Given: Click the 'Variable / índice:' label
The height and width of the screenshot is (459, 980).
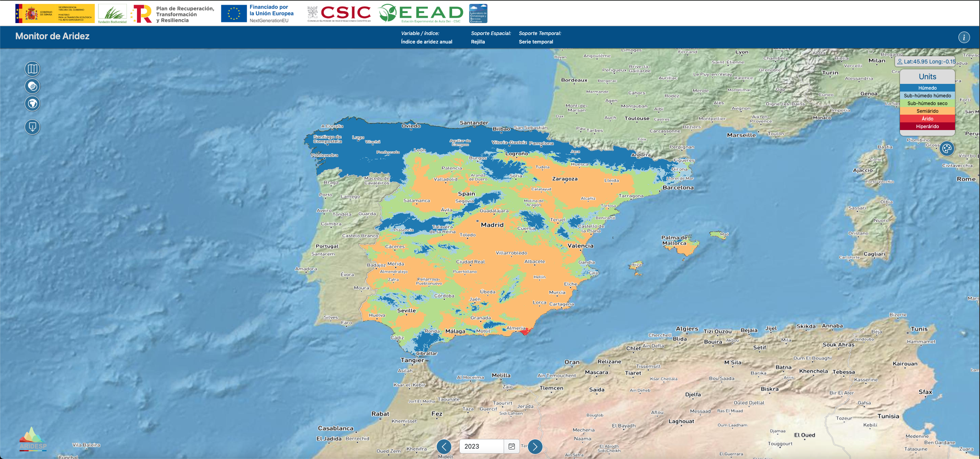Looking at the screenshot, I should click(420, 33).
